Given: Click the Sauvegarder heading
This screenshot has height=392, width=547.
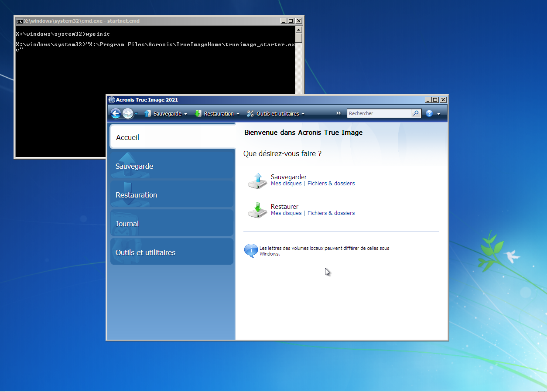Looking at the screenshot, I should tap(289, 177).
